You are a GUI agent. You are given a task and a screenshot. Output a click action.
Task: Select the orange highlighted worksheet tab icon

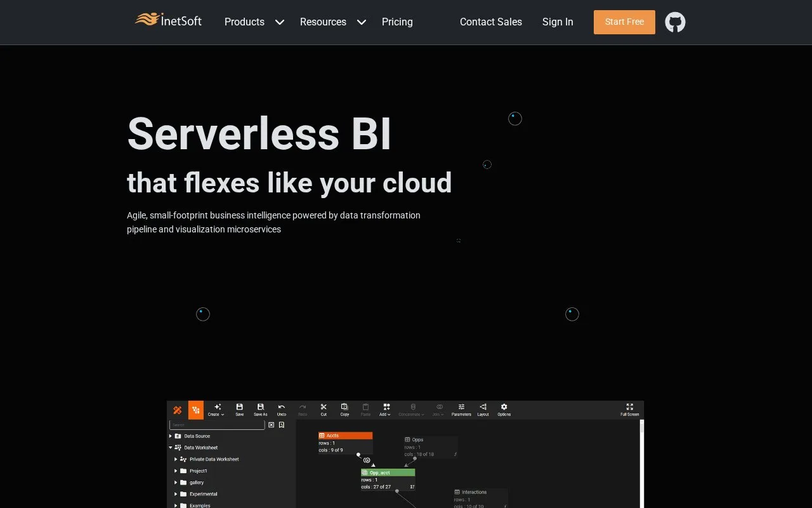coord(196,410)
